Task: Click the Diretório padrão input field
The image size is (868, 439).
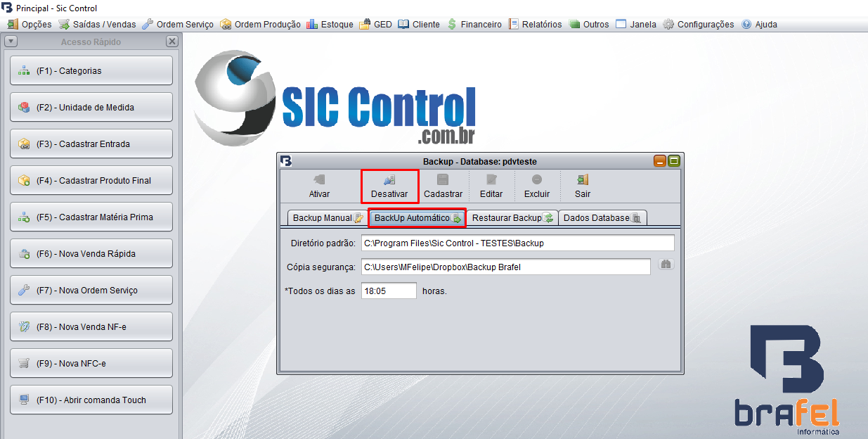Action: 517,243
